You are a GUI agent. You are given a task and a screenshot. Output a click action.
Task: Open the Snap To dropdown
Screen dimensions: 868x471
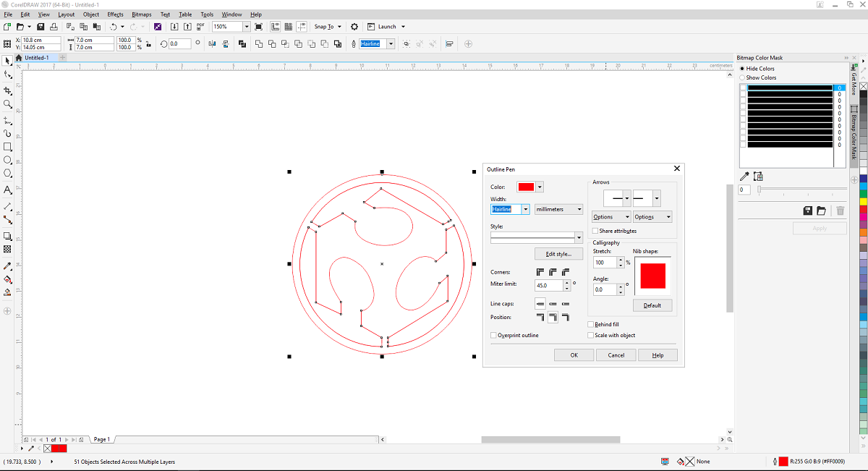328,27
